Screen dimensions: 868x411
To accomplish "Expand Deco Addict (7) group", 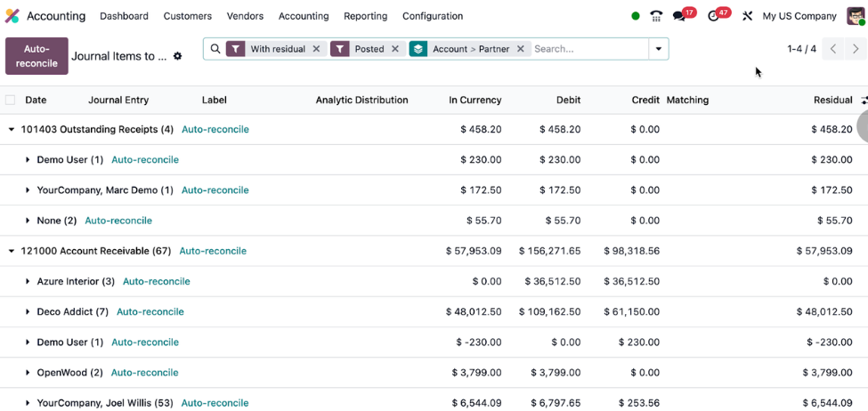I will 27,312.
